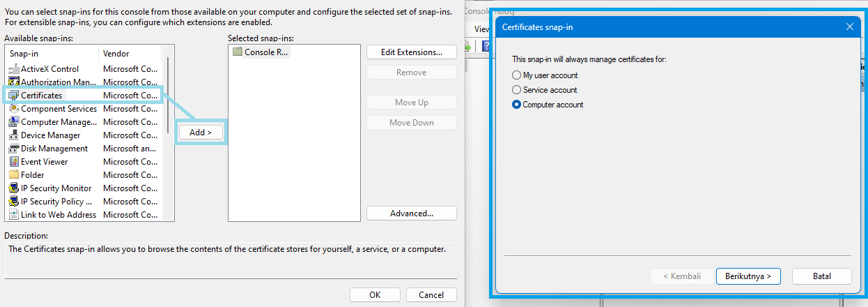Select 'IP Security Monitor' row text
Screen dimensions: 868x307
point(56,188)
